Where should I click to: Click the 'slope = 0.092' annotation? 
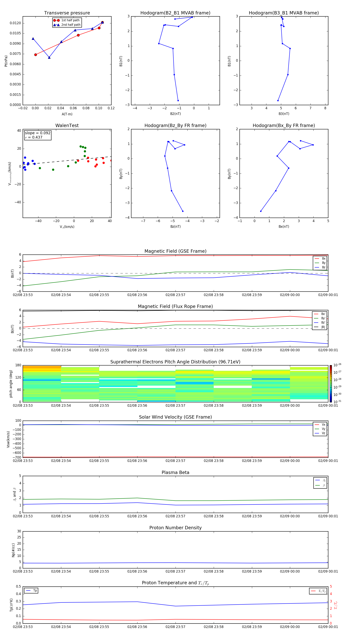point(37,133)
